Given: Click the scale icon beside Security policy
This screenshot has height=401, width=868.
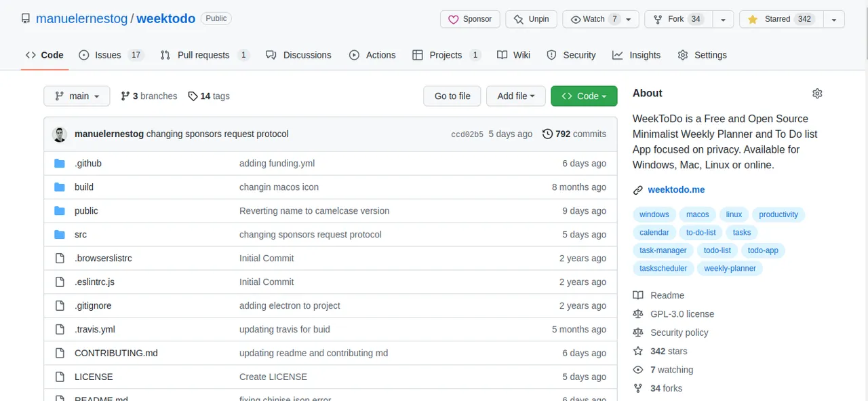Looking at the screenshot, I should (637, 332).
